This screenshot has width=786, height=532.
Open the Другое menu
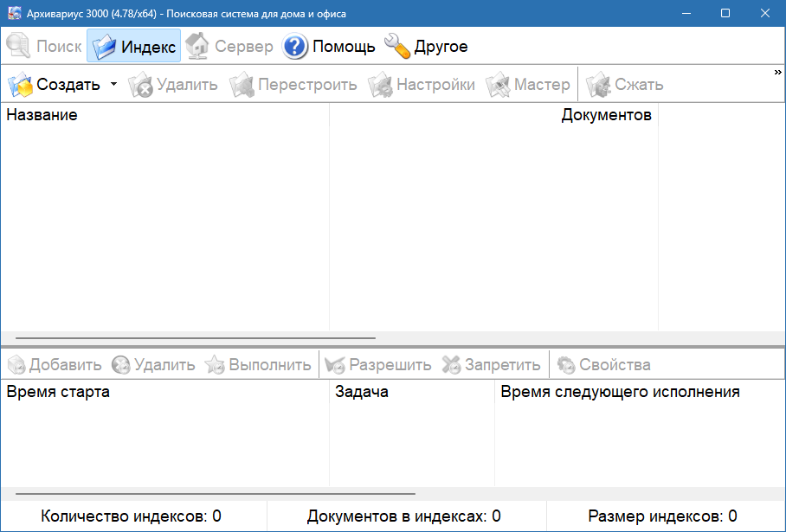pos(426,46)
